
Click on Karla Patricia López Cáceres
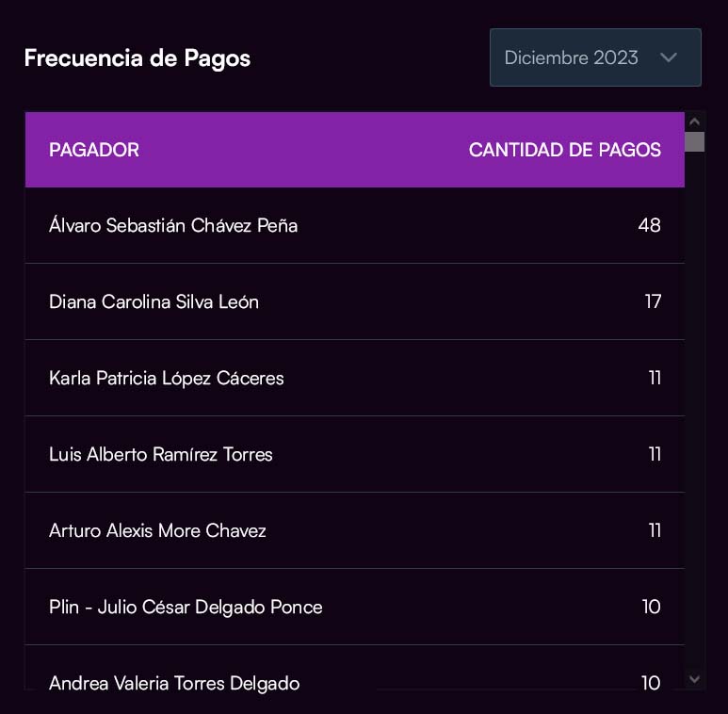coord(166,379)
